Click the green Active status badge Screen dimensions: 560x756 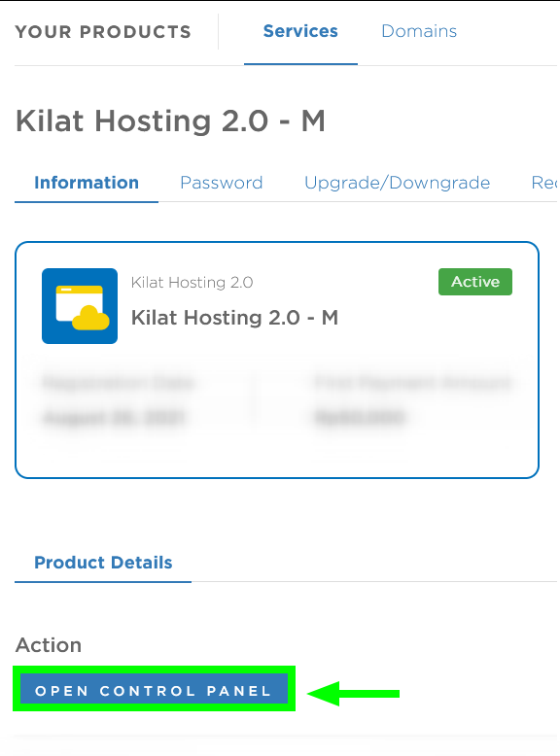click(475, 282)
